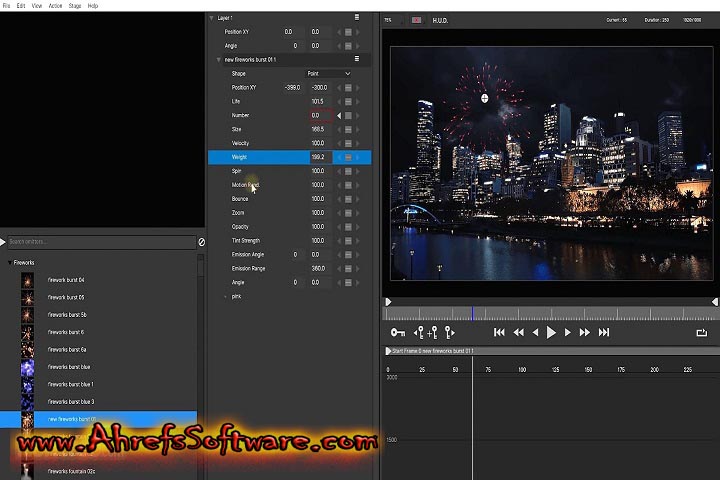
Task: Toggle the keyframe square for Tint Strength
Action: coord(348,241)
